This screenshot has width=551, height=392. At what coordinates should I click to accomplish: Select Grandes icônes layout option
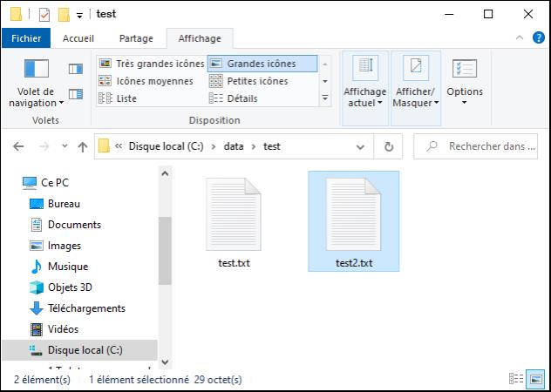click(x=262, y=64)
